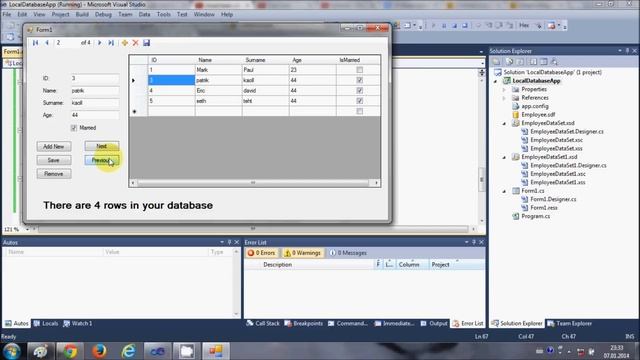
Task: Open Autos panel window position dropdown
Action: [222, 242]
